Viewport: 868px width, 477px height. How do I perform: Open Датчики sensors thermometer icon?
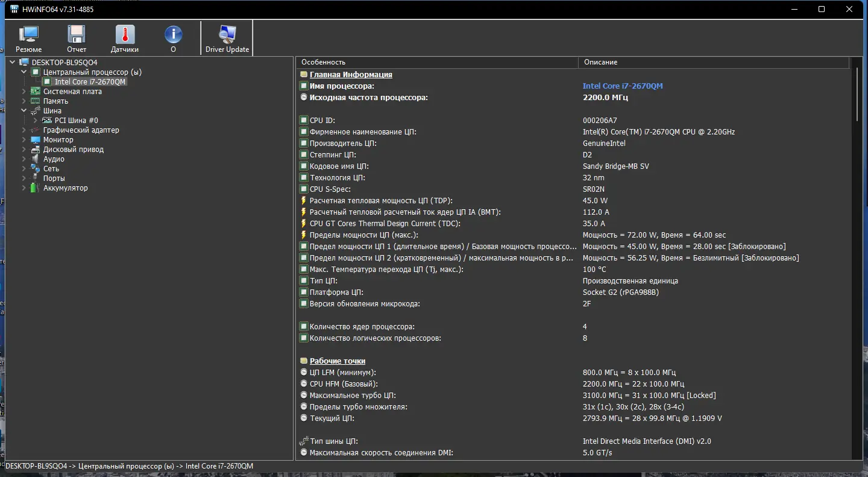click(x=125, y=39)
